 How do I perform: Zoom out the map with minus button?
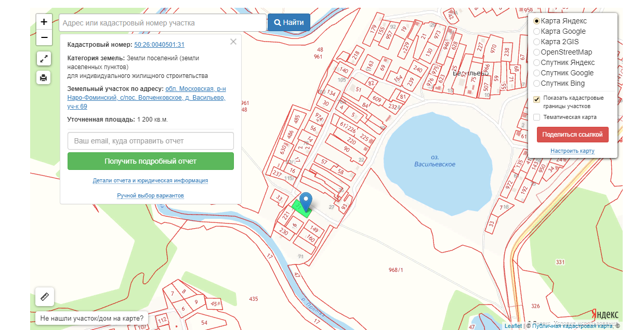tap(44, 38)
